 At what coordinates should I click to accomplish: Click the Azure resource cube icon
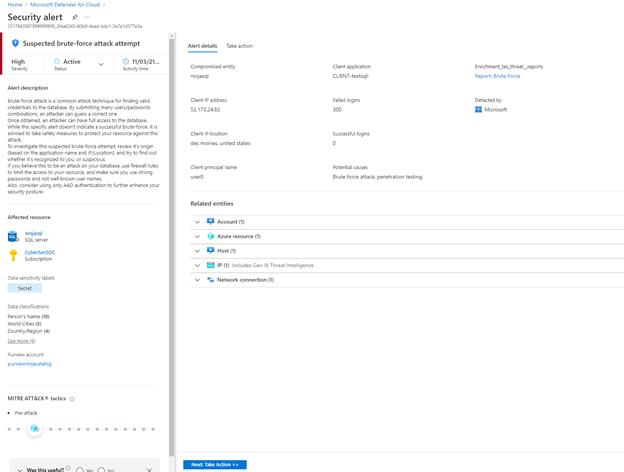pyautogui.click(x=211, y=236)
